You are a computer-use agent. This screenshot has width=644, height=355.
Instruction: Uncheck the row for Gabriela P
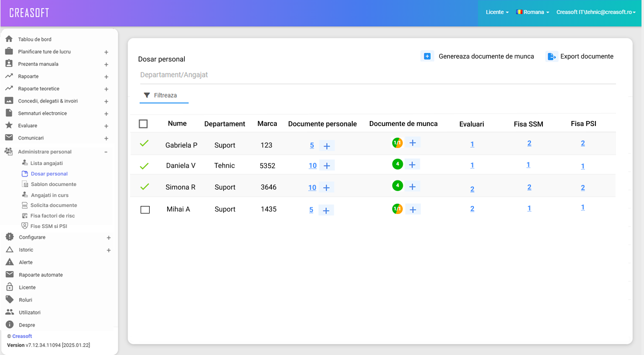point(144,143)
